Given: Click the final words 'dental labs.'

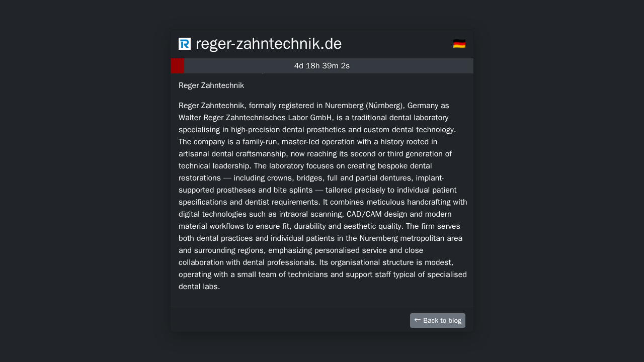Looking at the screenshot, I should (x=199, y=287).
